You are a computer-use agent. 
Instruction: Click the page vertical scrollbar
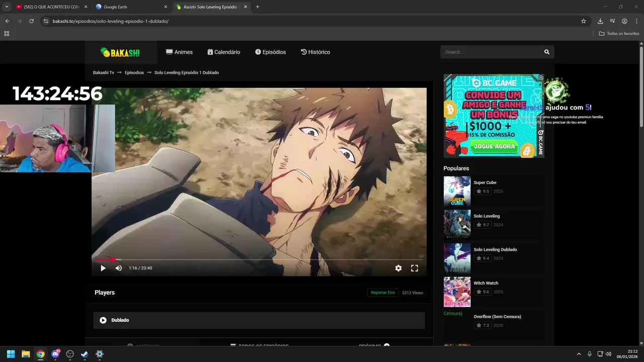coord(641,85)
